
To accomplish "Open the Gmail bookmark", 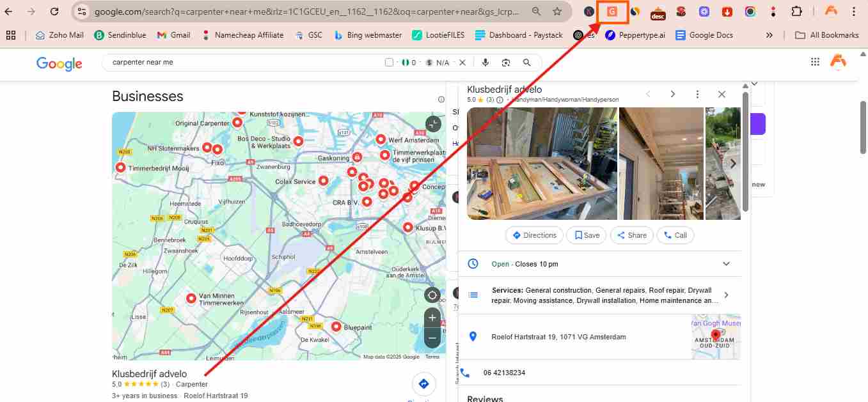I will click(173, 35).
